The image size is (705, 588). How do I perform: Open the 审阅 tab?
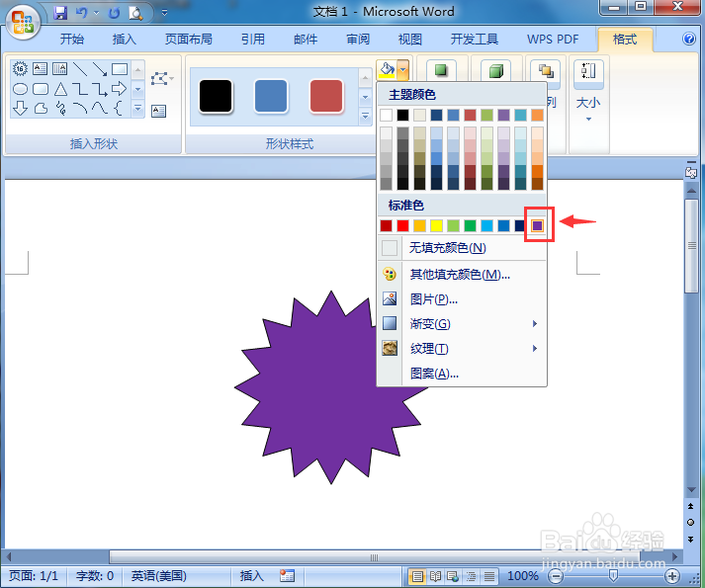pyautogui.click(x=358, y=40)
